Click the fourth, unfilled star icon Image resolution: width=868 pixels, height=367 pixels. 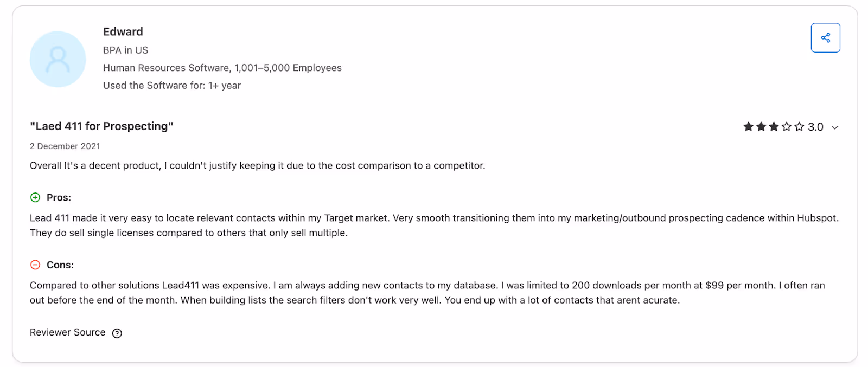pyautogui.click(x=787, y=126)
